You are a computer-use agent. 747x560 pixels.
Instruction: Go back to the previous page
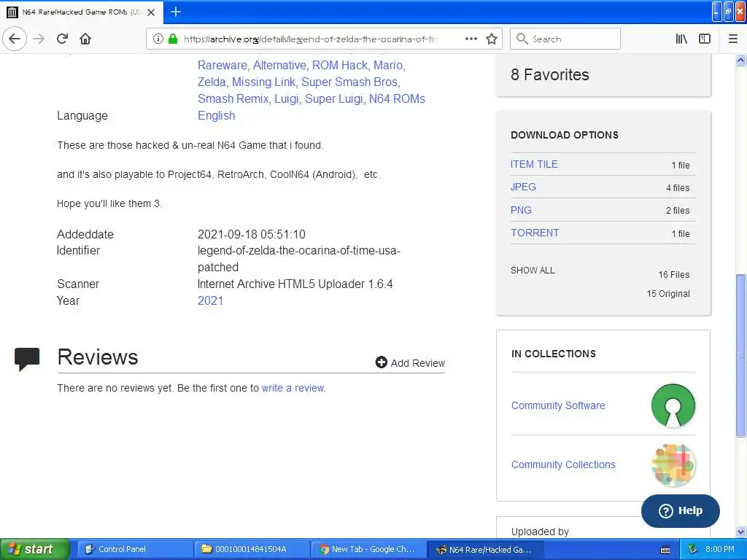(x=15, y=39)
